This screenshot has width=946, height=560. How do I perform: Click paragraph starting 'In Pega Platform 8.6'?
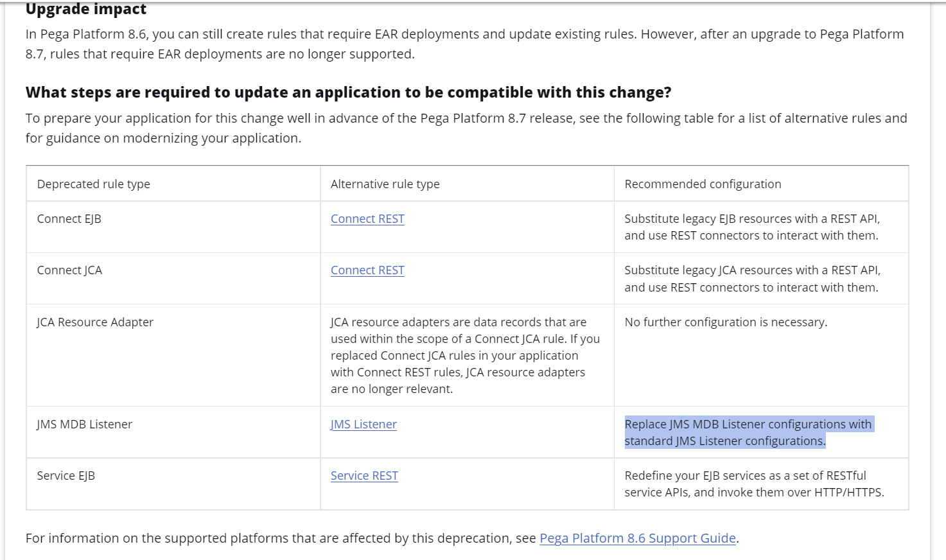tap(464, 44)
